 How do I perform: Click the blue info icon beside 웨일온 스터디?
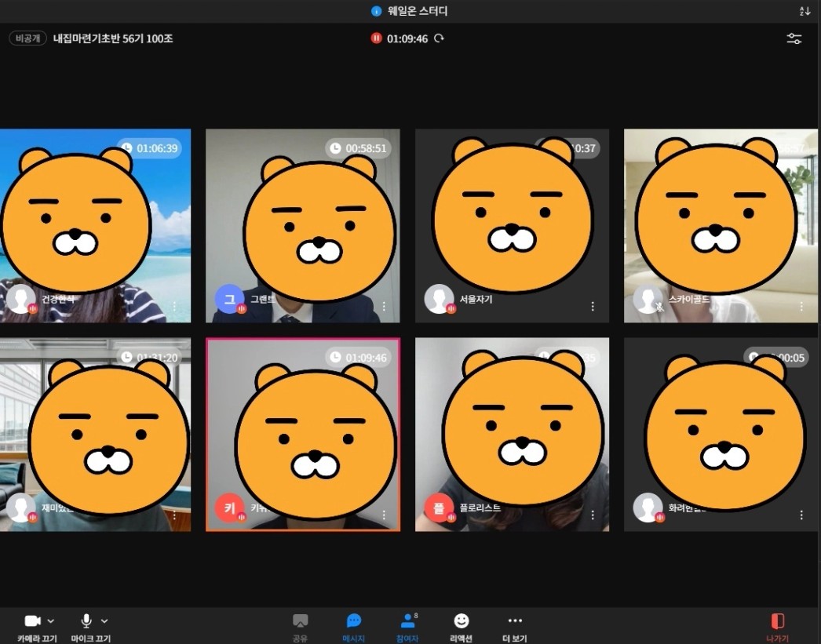tap(376, 11)
